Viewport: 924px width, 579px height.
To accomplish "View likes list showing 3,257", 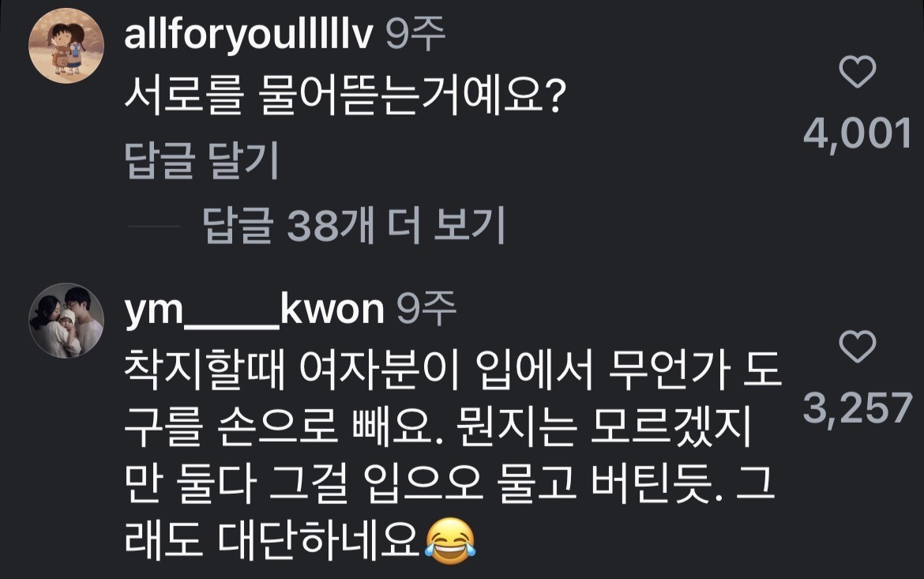I will pyautogui.click(x=858, y=408).
